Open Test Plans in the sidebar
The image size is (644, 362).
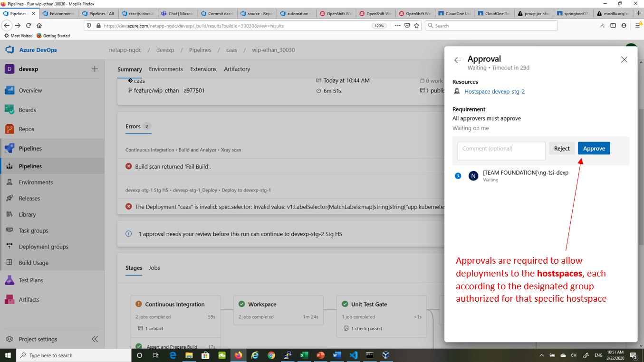(x=31, y=280)
